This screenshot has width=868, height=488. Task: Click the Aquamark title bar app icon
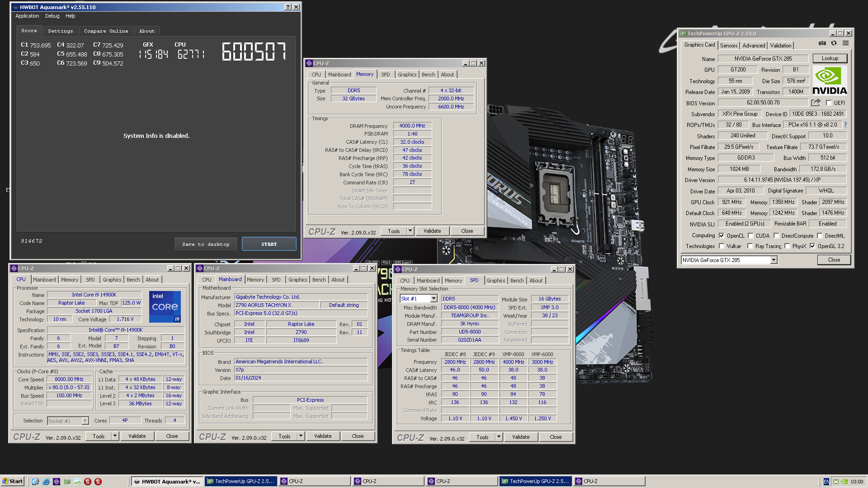(16, 7)
